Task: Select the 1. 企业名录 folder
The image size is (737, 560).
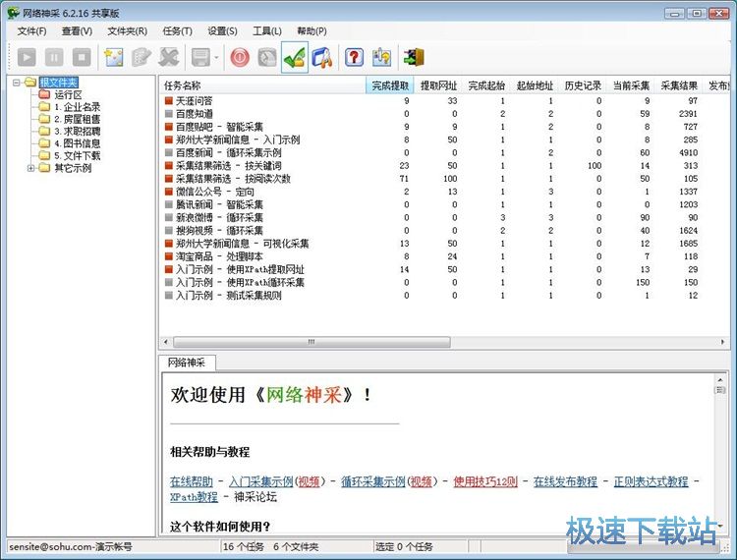Action: click(x=77, y=107)
